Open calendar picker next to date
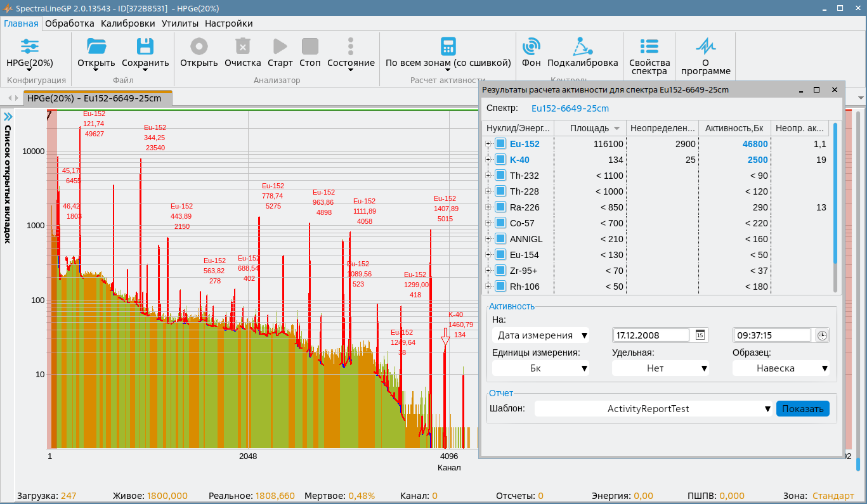The width and height of the screenshot is (867, 504). click(700, 335)
